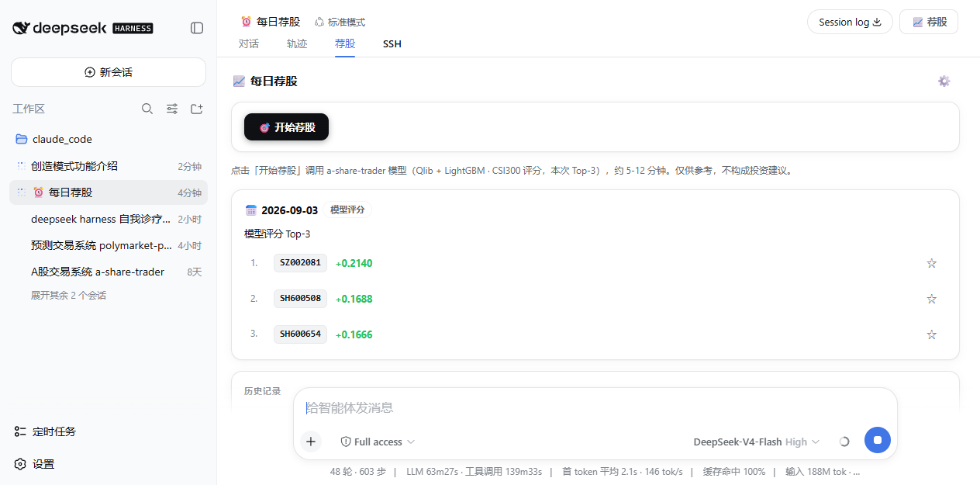Click the 2026-09-03 date label
The height and width of the screenshot is (485, 980).
click(289, 210)
